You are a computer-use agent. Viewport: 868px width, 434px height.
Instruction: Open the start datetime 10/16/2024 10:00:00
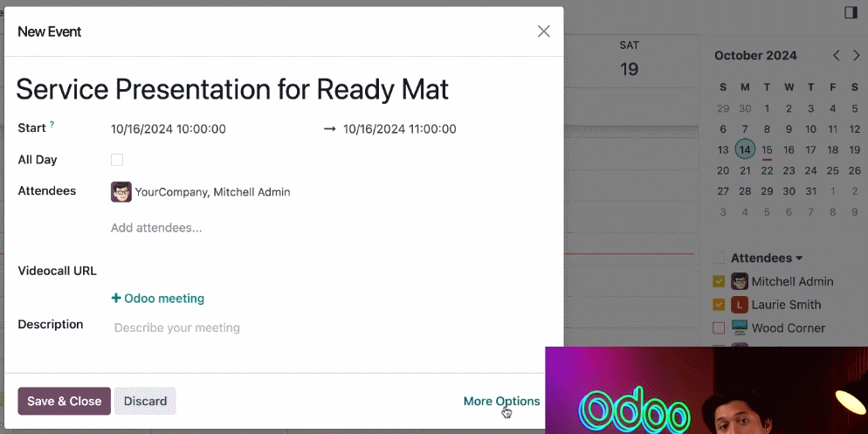click(169, 129)
